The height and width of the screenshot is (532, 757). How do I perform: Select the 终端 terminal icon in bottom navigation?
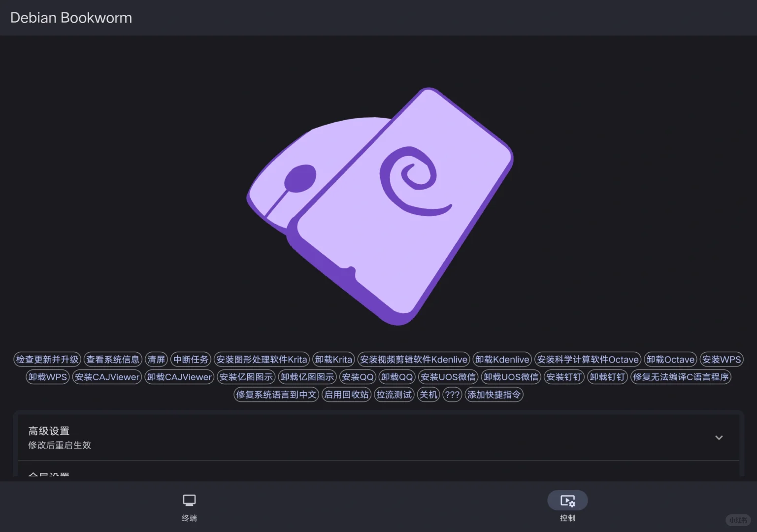(x=189, y=506)
